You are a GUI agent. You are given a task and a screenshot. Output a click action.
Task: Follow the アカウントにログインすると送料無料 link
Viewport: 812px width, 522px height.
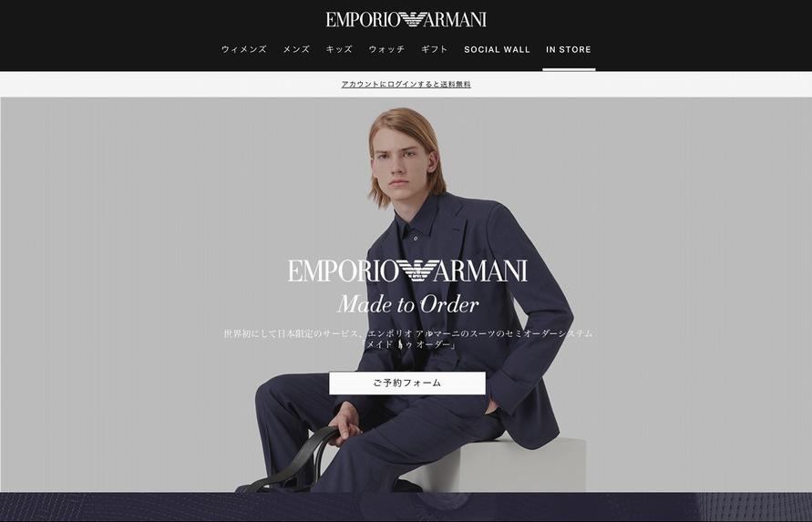(x=406, y=85)
